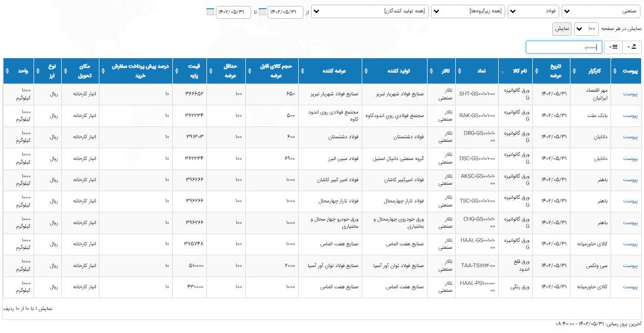Select the آخرین بروز رسانی timestamp text
Viewport: 644px width, 333px height.
point(598,325)
